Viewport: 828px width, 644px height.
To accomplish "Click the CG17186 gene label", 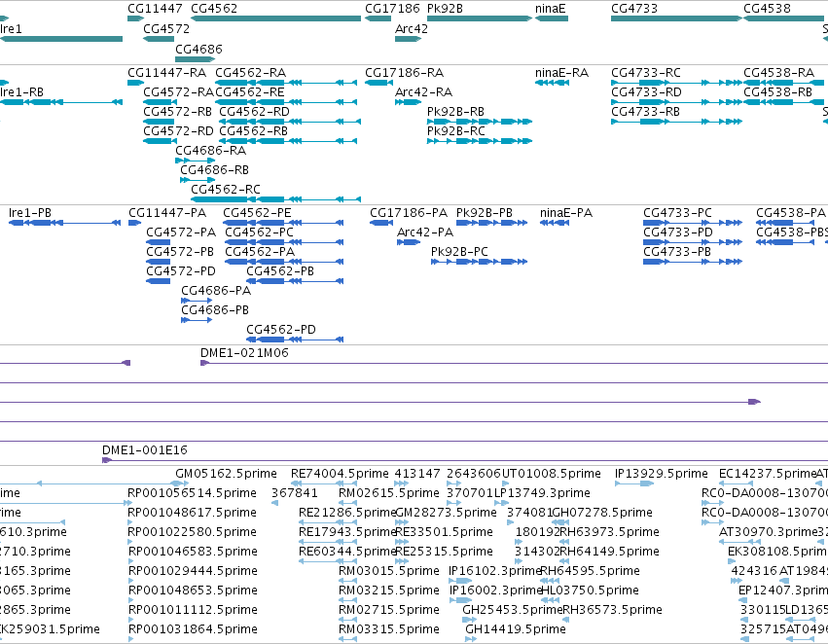I will pos(392,9).
